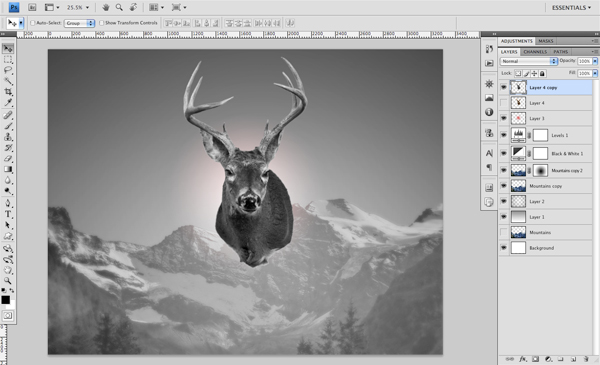
Task: Add a layer mask using the bottom icon
Action: [536, 359]
